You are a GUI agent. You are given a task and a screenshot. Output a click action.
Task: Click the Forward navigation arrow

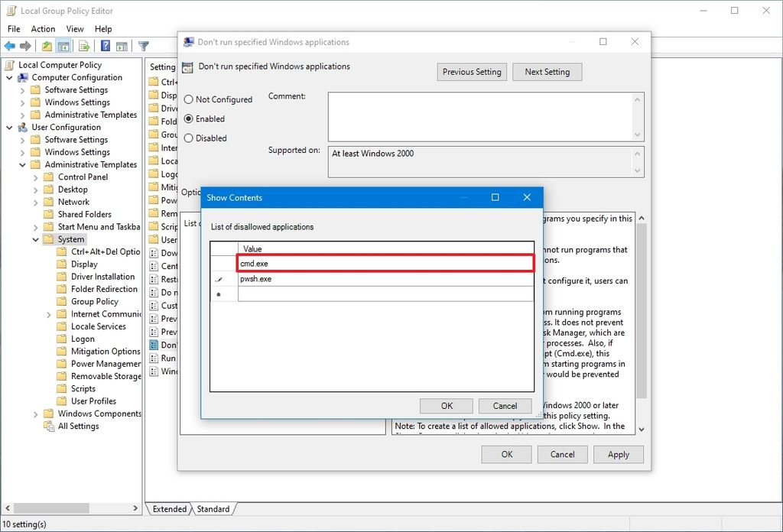(x=25, y=45)
